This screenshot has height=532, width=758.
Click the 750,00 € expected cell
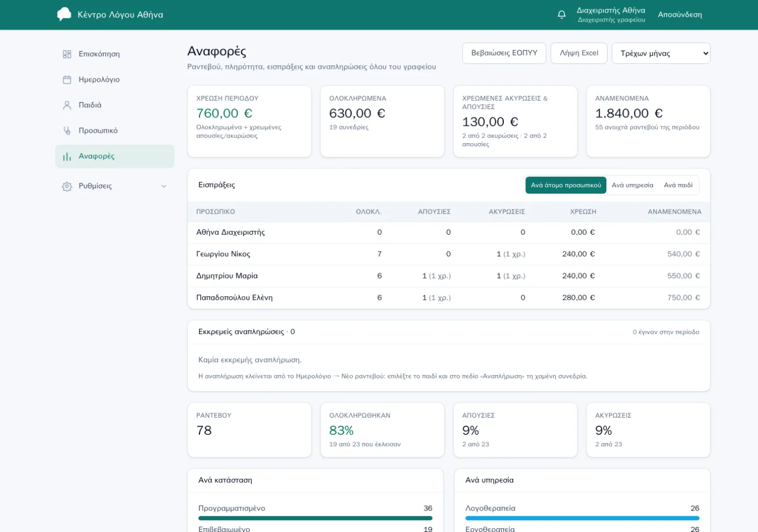(x=683, y=298)
